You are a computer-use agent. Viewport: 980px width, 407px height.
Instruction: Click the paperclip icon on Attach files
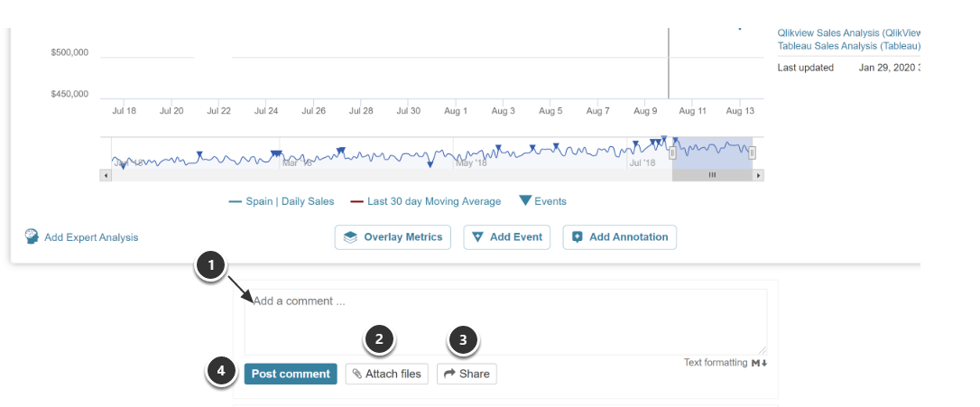[356, 374]
